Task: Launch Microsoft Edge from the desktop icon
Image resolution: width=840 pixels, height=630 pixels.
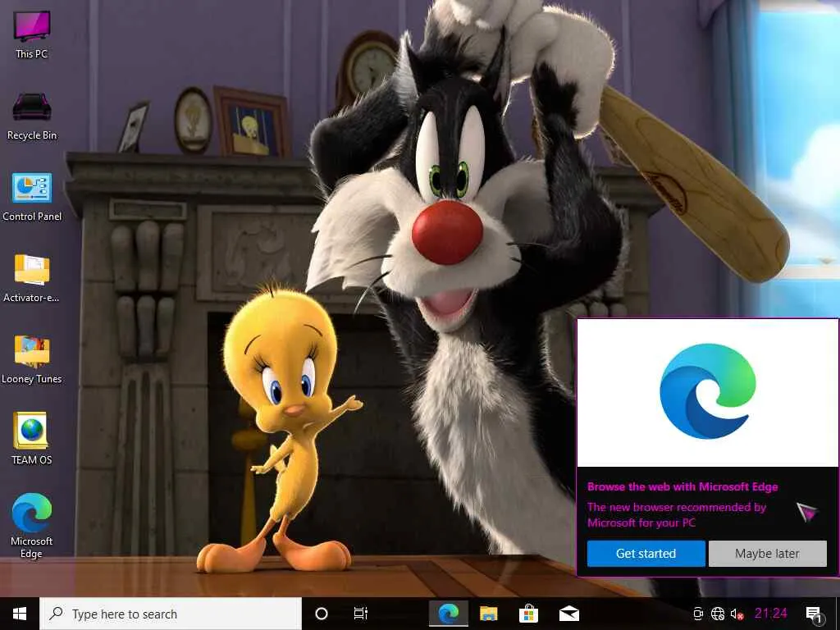Action: 32,525
